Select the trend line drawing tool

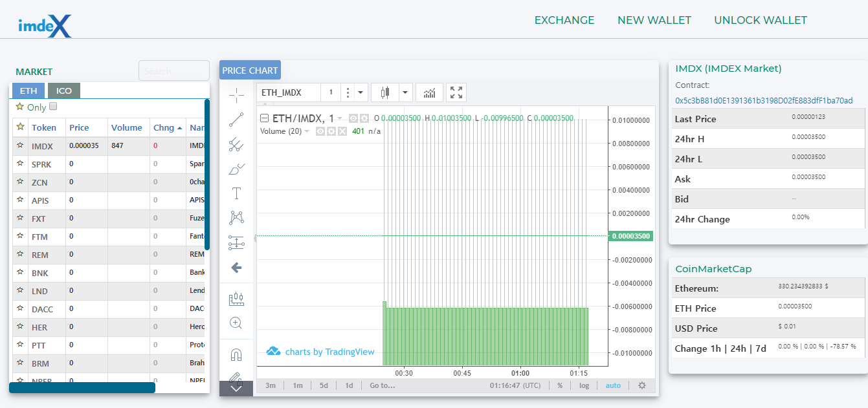pos(236,120)
